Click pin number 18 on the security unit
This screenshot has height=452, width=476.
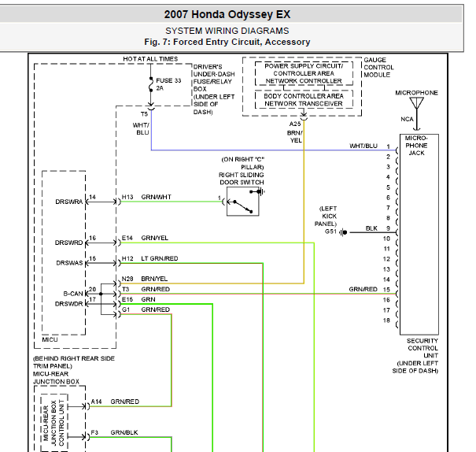click(x=386, y=320)
